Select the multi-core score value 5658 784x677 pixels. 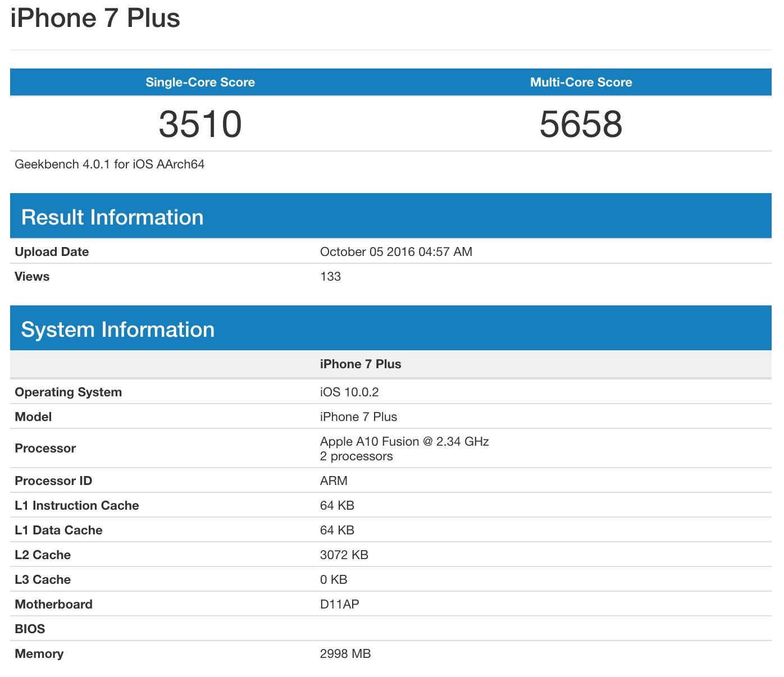point(581,124)
